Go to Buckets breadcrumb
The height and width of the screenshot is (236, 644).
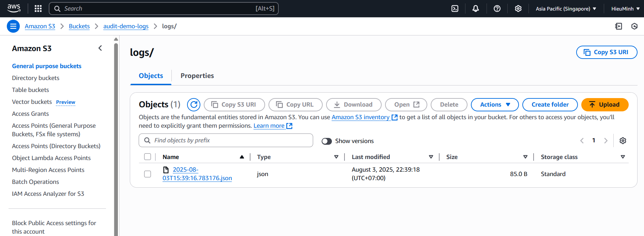(x=79, y=26)
